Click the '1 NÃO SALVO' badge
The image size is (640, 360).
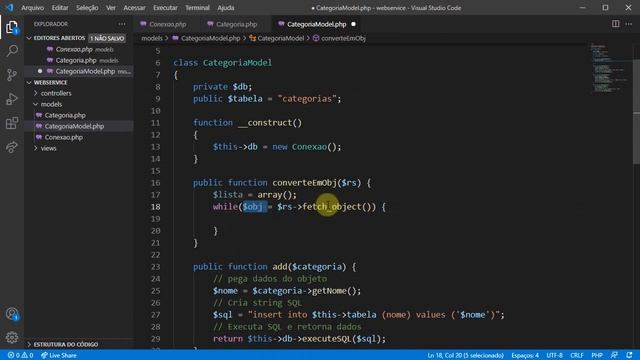pos(107,38)
